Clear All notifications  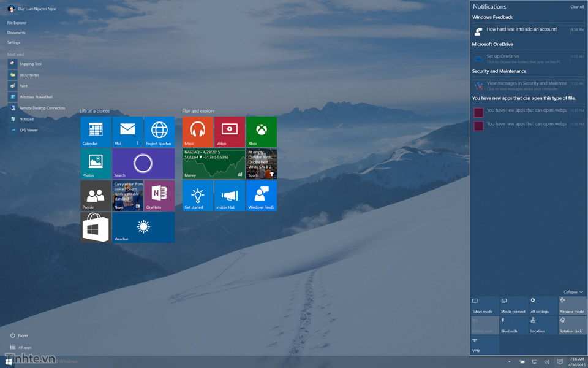[x=577, y=7]
